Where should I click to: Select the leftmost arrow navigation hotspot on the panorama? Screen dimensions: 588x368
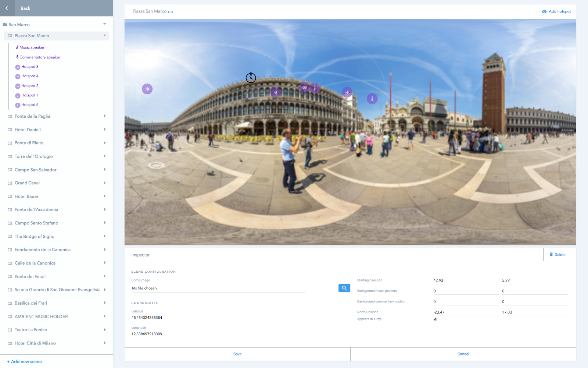tap(147, 89)
